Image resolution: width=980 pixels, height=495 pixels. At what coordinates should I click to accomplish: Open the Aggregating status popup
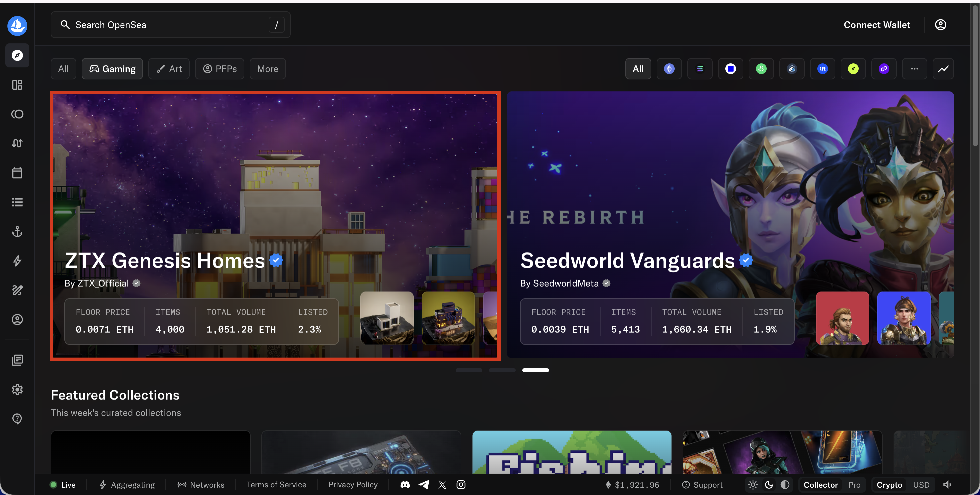pos(127,484)
